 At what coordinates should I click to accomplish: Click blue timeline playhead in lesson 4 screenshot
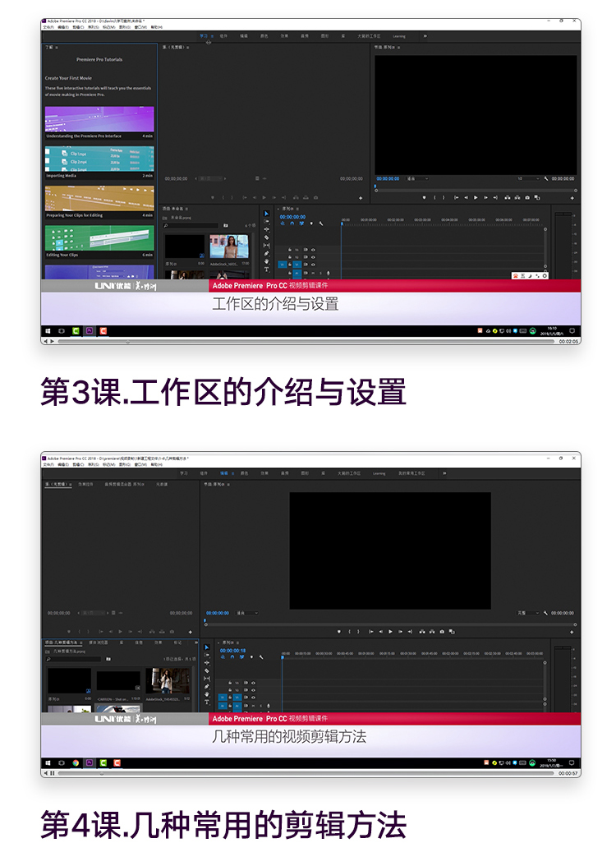click(282, 657)
